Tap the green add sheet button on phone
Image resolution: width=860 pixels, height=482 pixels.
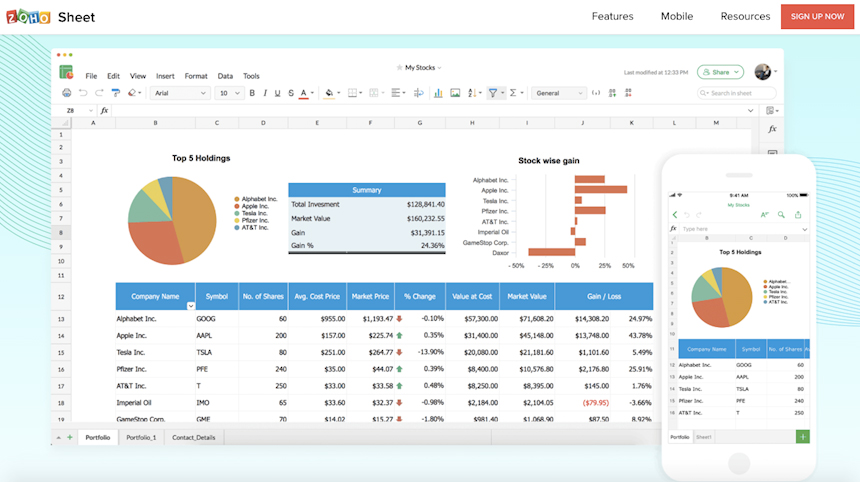[x=802, y=437]
